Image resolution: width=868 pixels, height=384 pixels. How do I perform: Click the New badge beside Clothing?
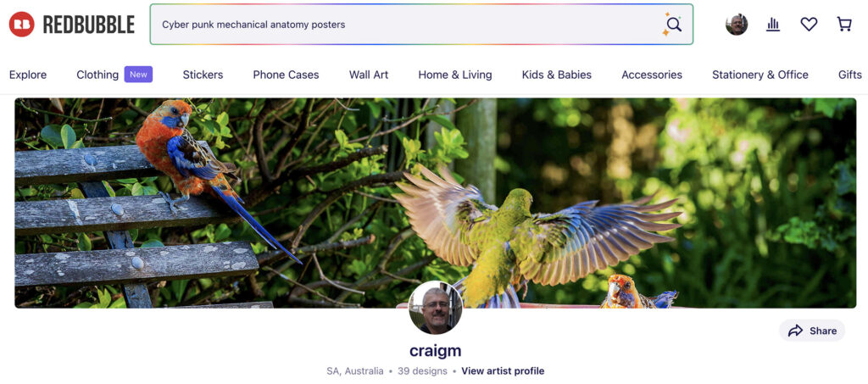click(138, 74)
